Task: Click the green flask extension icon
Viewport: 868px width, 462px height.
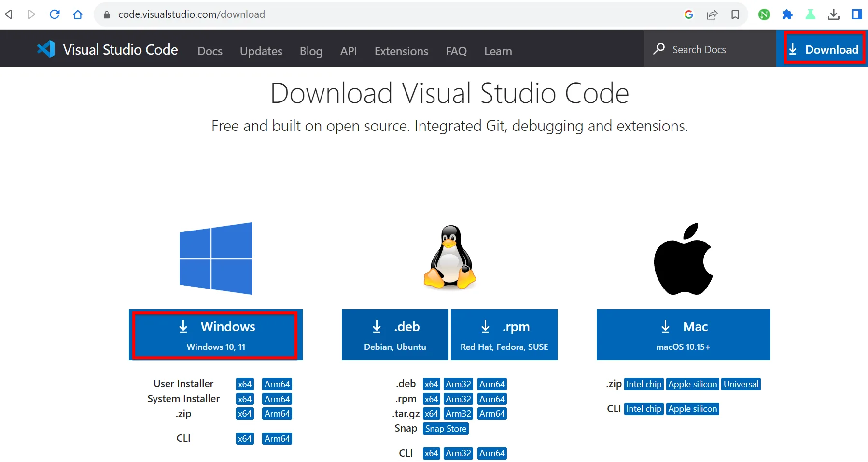Action: pyautogui.click(x=811, y=14)
